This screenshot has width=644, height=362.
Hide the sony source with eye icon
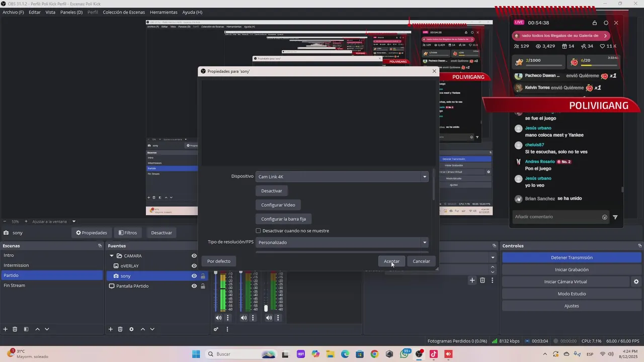point(194,276)
